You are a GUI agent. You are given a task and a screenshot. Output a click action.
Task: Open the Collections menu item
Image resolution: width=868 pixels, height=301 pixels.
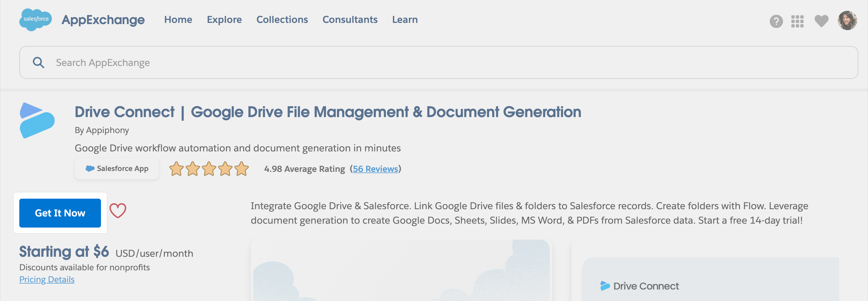point(282,20)
